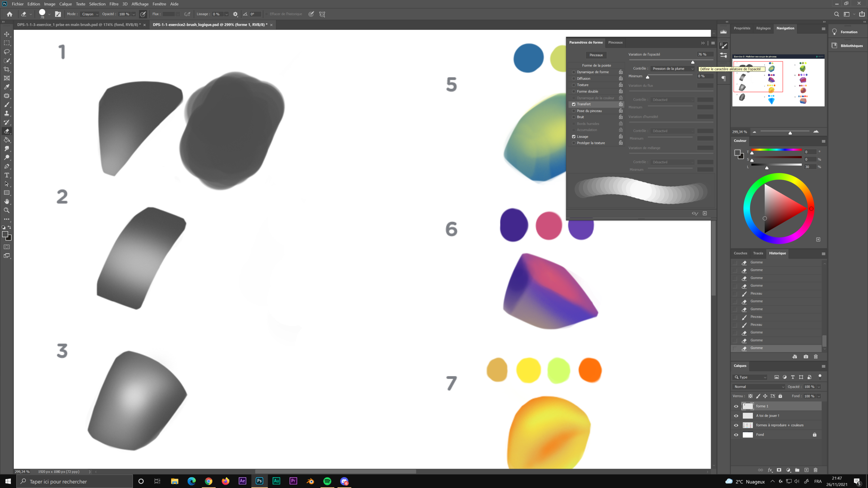Select the Eraser tool in the toolbar

coord(7,131)
